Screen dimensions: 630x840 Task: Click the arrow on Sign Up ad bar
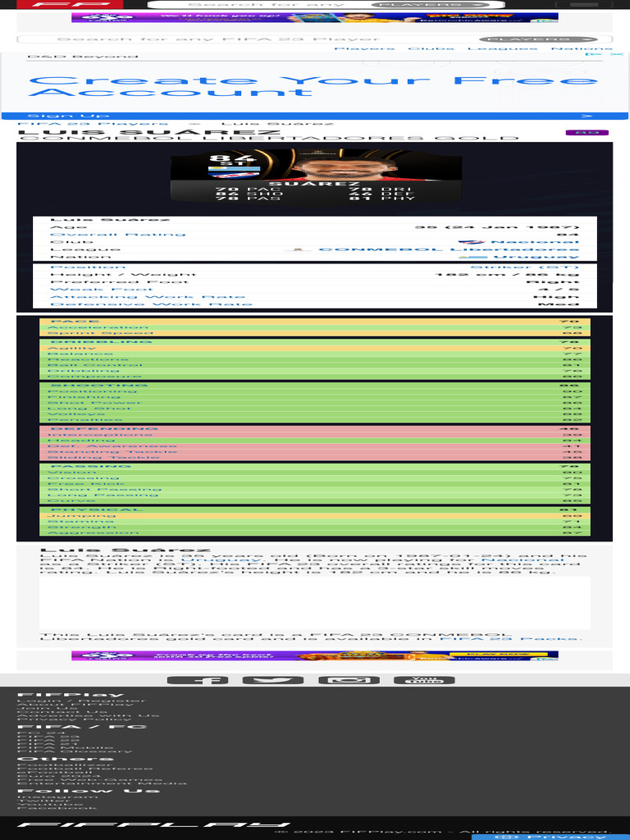(587, 116)
